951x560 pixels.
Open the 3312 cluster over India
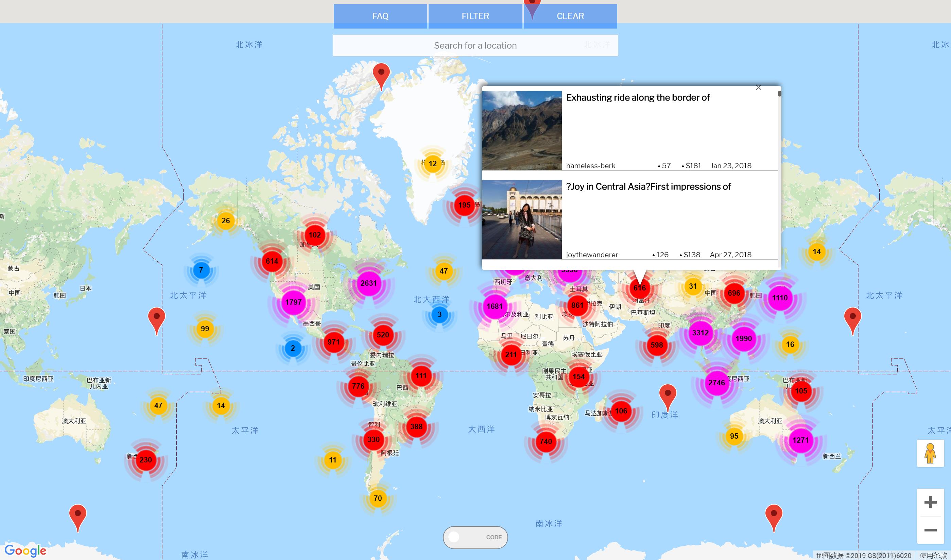coord(700,333)
